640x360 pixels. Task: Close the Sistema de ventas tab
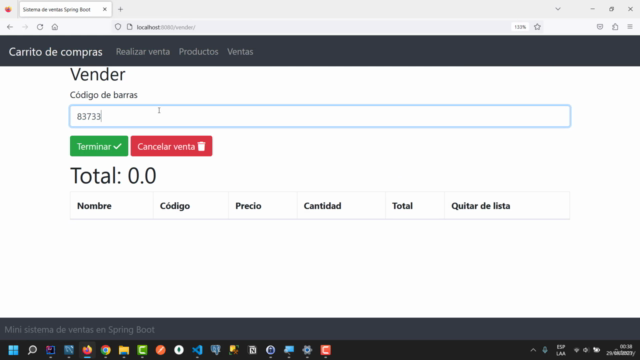tap(104, 9)
